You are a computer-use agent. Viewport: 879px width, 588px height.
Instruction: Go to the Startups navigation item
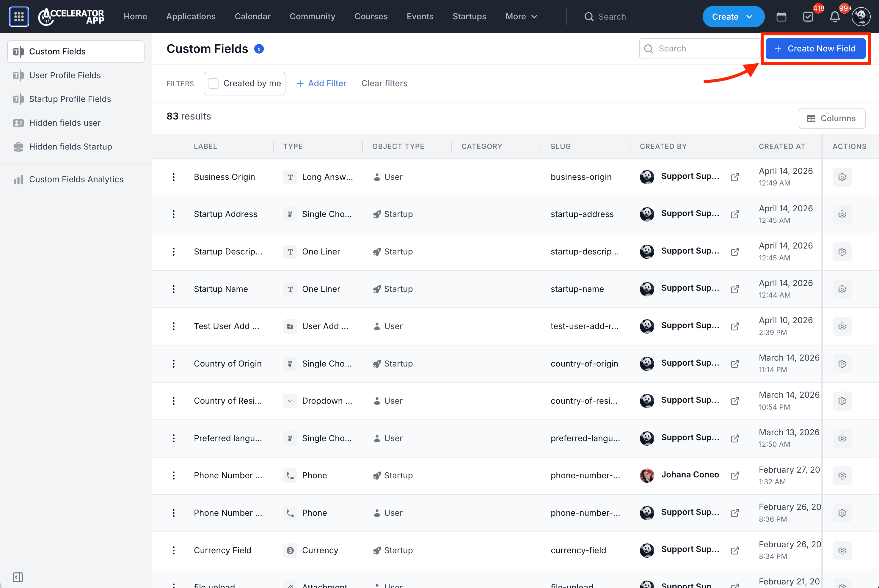click(x=469, y=17)
